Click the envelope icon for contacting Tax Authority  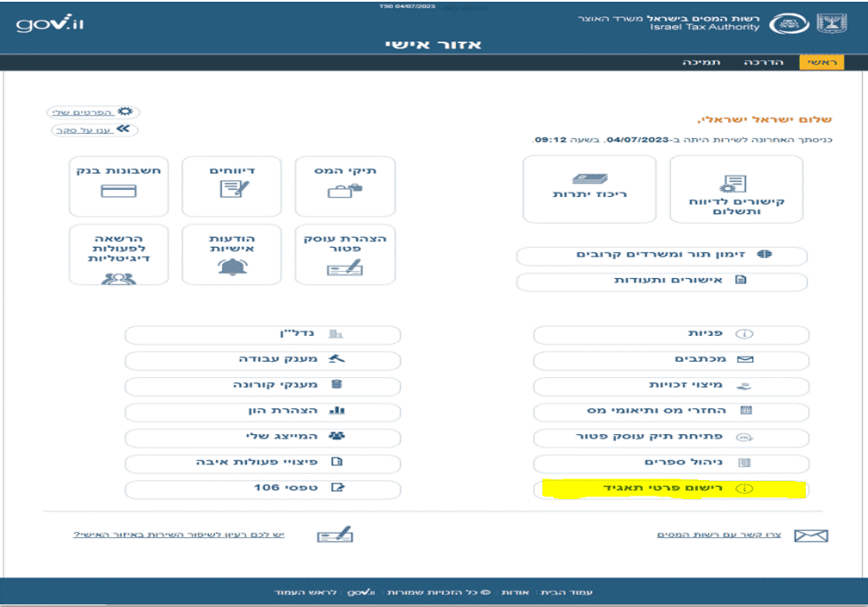click(x=809, y=536)
